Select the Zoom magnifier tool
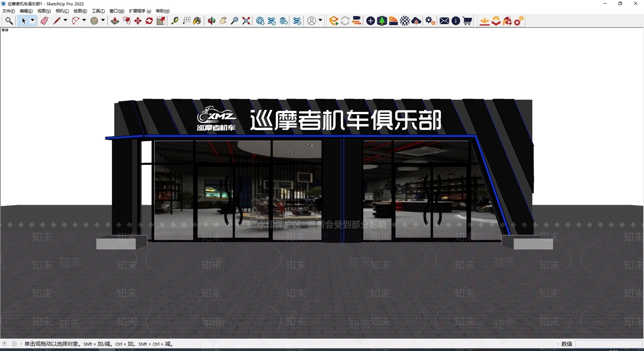This screenshot has width=644, height=351. point(234,21)
